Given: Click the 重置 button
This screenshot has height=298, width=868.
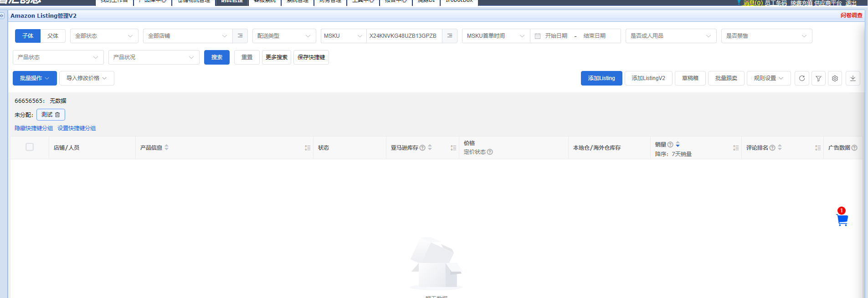Looking at the screenshot, I should tap(247, 57).
